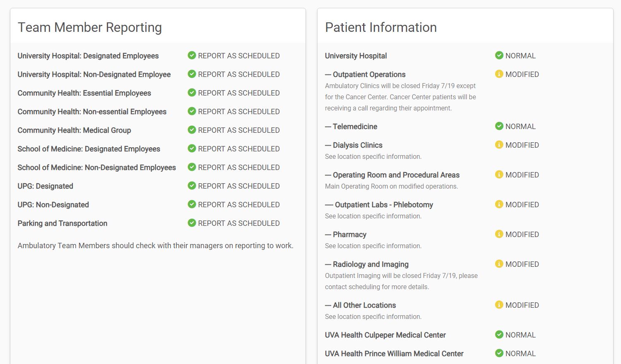Click green check icon for School of Medicine: Non-Designated Employees
The height and width of the screenshot is (364, 621).
(x=192, y=167)
